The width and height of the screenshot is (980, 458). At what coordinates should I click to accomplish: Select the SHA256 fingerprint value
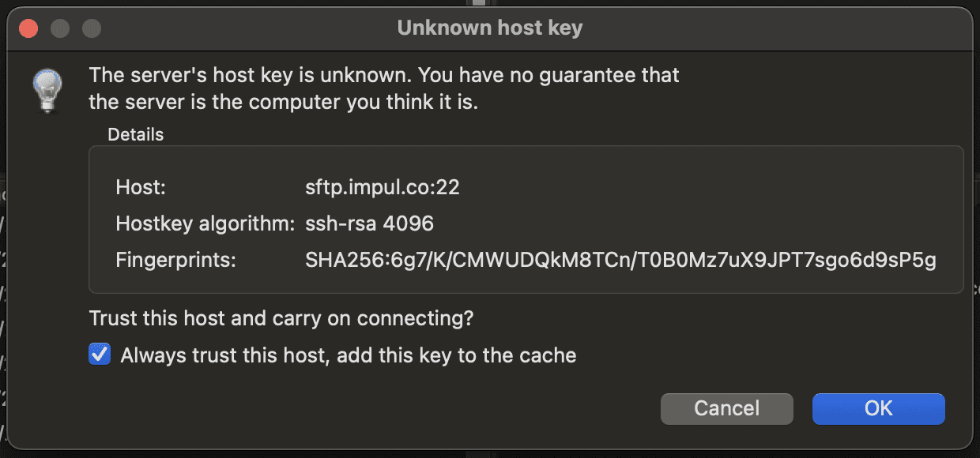coord(620,260)
